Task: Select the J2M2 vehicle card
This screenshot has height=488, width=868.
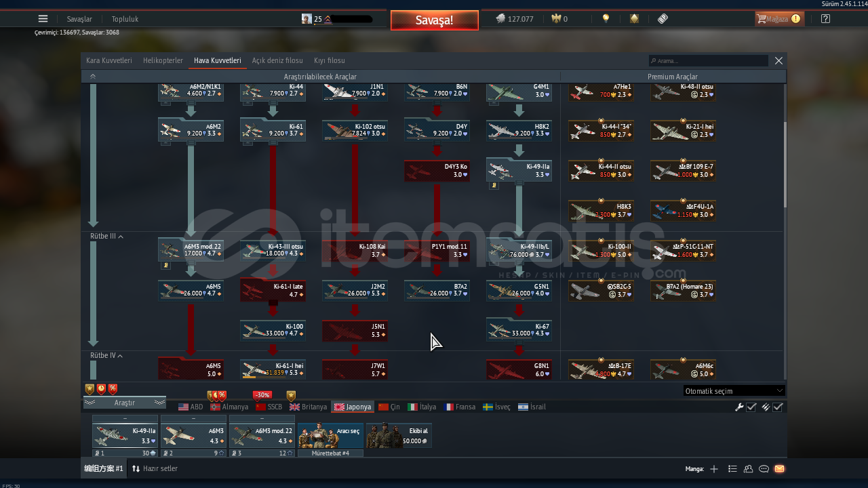Action: tap(355, 290)
